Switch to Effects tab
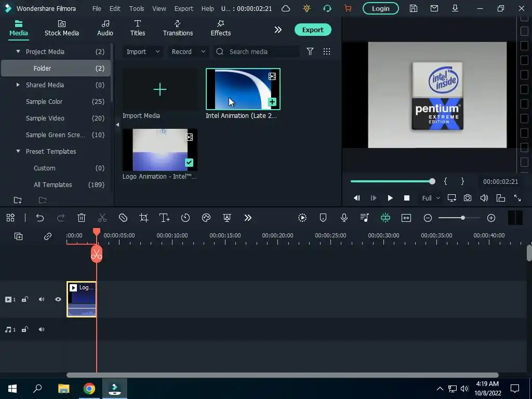Viewport: 532px width, 399px height. click(x=220, y=29)
